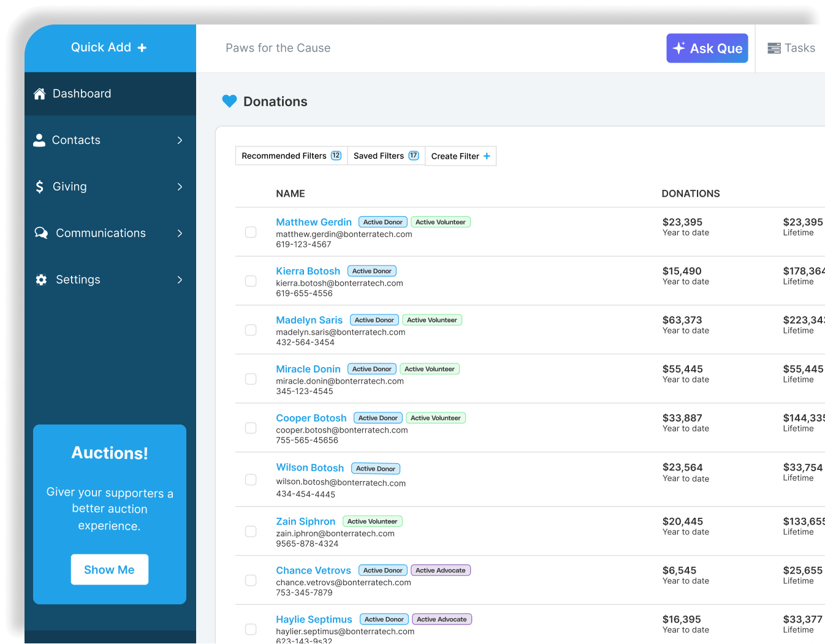Viewport: 825px width, 644px height.
Task: Expand the Contacts menu chevron
Action: pyautogui.click(x=180, y=140)
